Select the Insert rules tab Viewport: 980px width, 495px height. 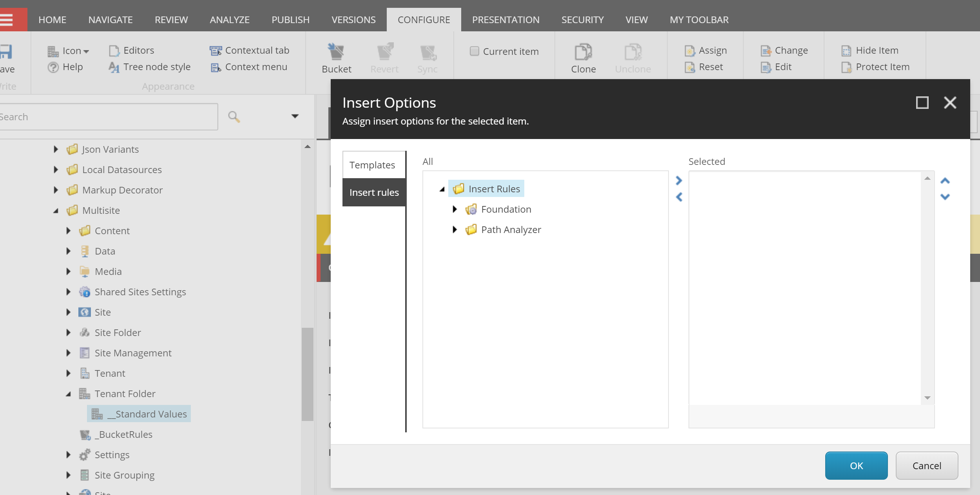[x=373, y=191]
